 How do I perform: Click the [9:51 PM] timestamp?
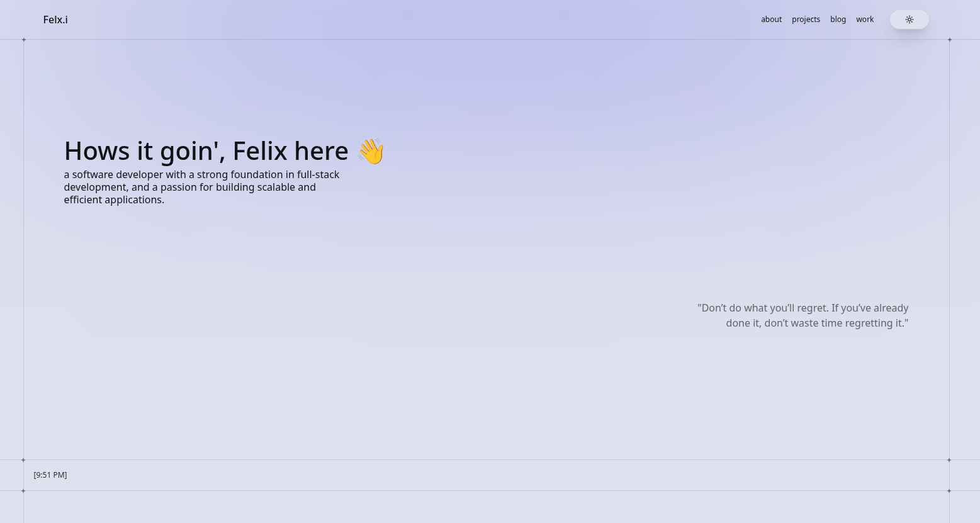(50, 475)
